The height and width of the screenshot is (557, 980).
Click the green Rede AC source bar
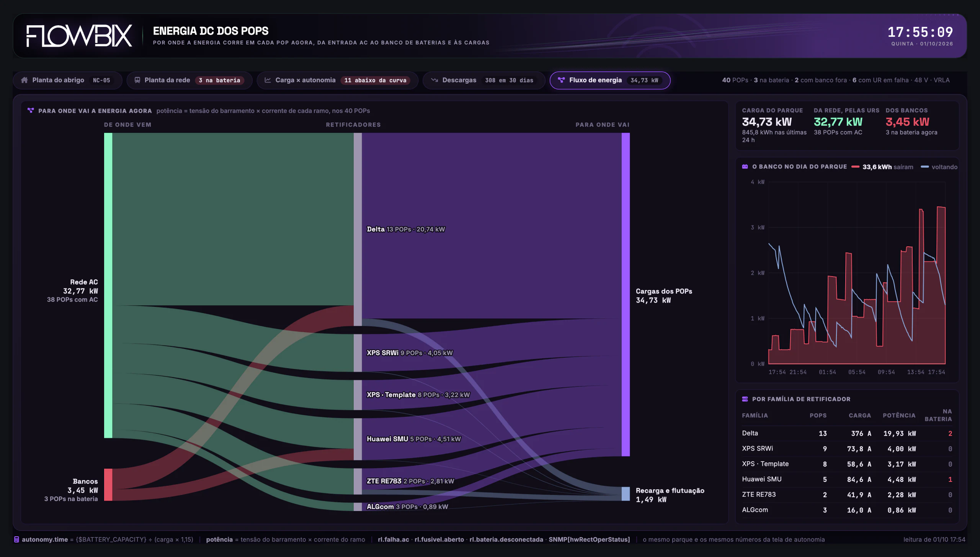[x=108, y=285]
